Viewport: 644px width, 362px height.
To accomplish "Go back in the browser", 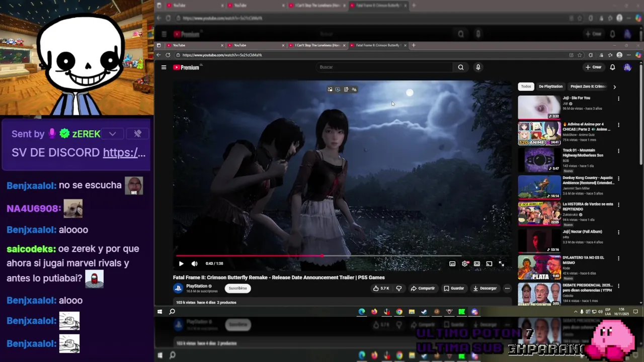I will 159,55.
